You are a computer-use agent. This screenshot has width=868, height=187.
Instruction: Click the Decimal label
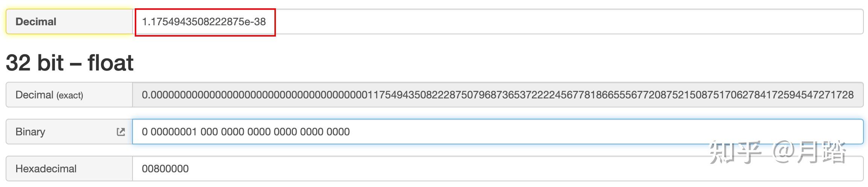coord(36,21)
